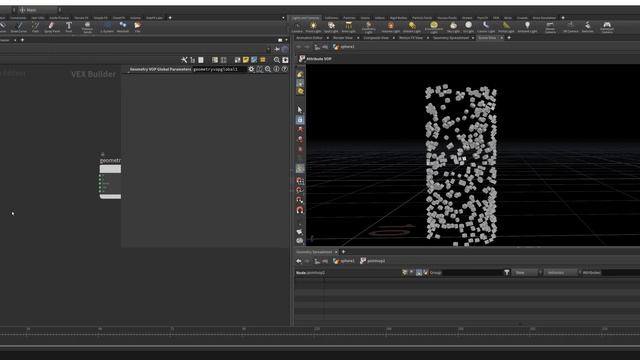Click the parameter pane info icon
Screen dimensions: 640x360
pos(276,69)
